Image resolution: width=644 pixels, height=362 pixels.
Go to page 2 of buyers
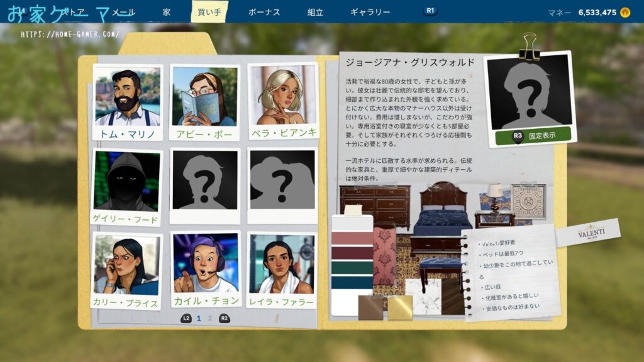point(210,318)
